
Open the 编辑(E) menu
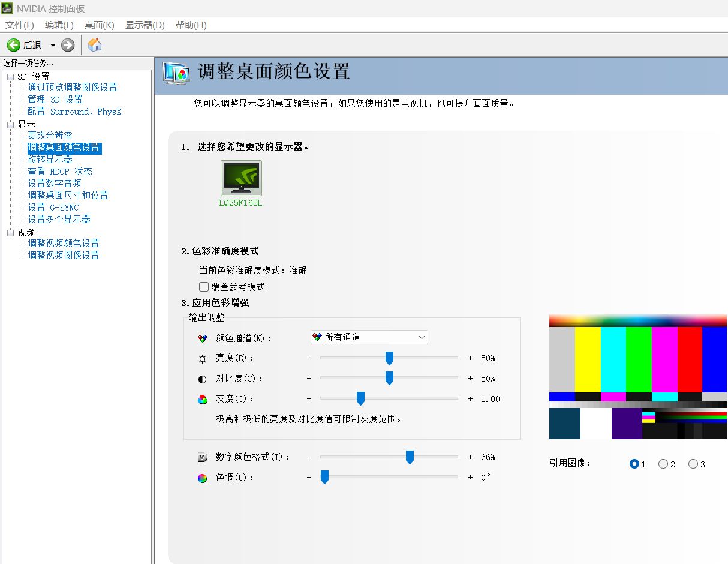click(x=59, y=25)
